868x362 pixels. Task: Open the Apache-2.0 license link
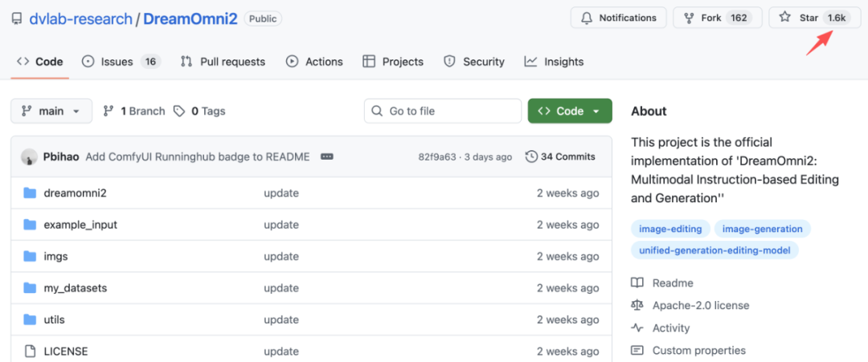click(700, 305)
